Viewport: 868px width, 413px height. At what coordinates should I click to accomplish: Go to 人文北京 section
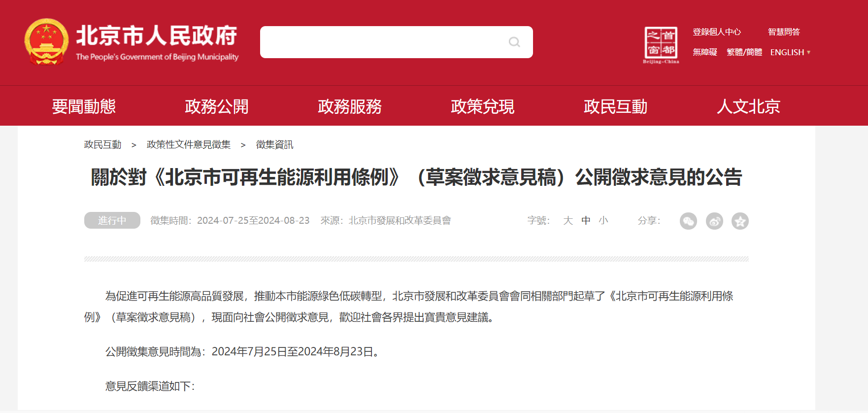(748, 106)
